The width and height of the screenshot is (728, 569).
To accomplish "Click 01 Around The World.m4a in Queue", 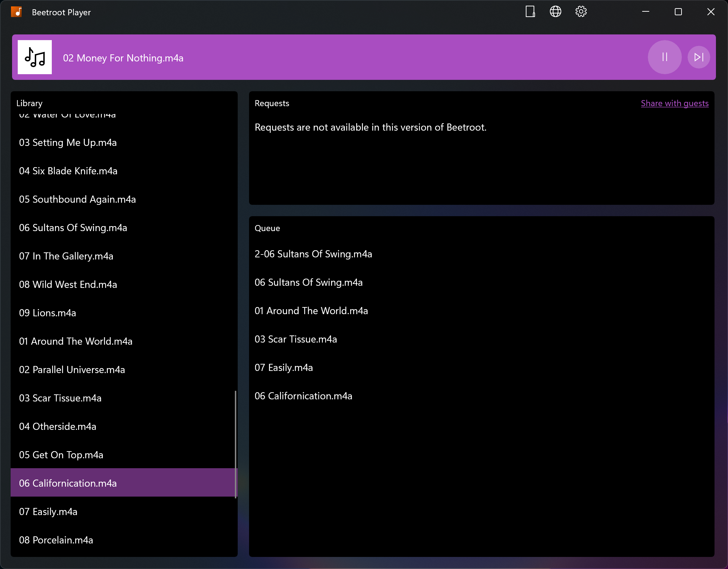I will click(x=482, y=311).
